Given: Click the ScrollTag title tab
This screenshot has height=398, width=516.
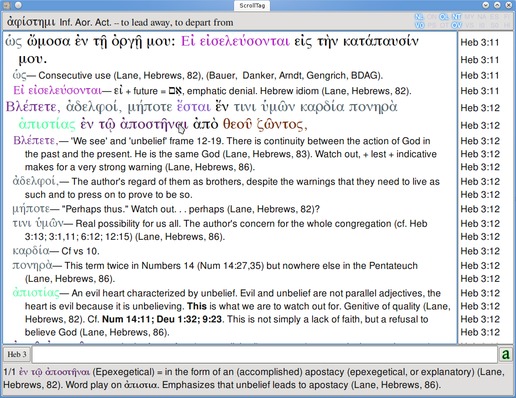Looking at the screenshot, I should (252, 5).
